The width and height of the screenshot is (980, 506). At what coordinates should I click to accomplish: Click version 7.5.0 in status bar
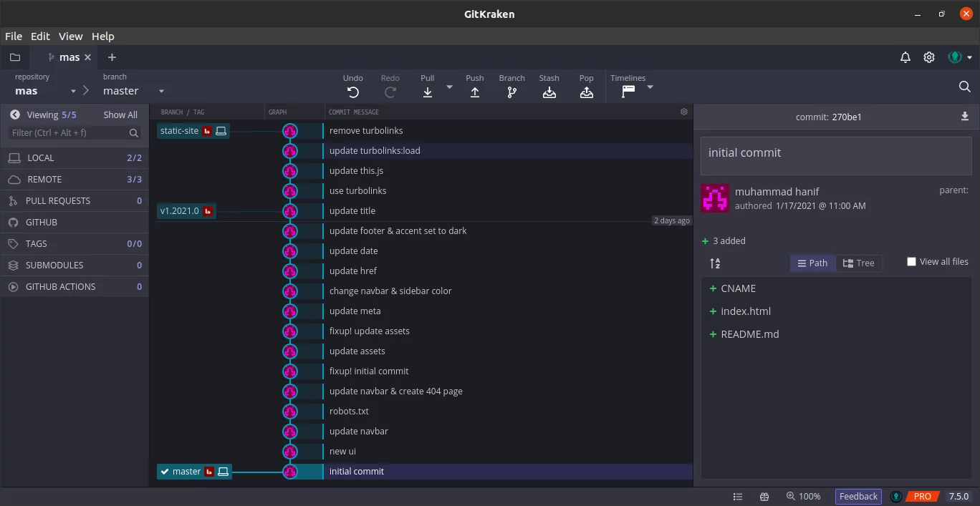tap(959, 497)
